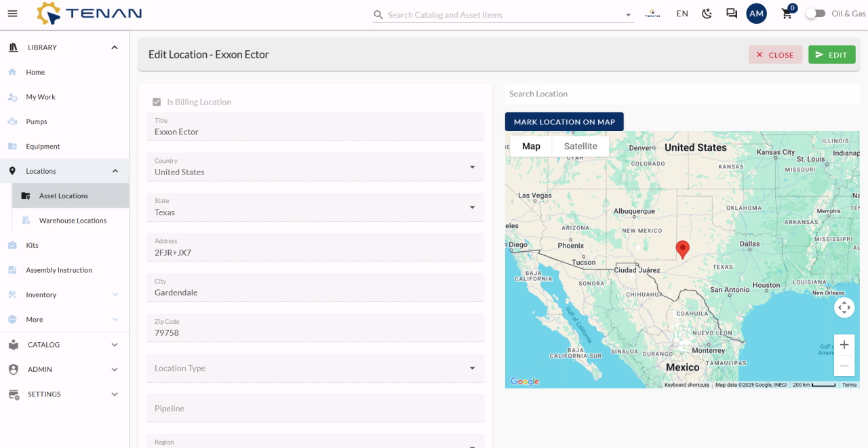Click the Warehouse Locations building icon
The height and width of the screenshot is (448, 868).
[x=26, y=221]
